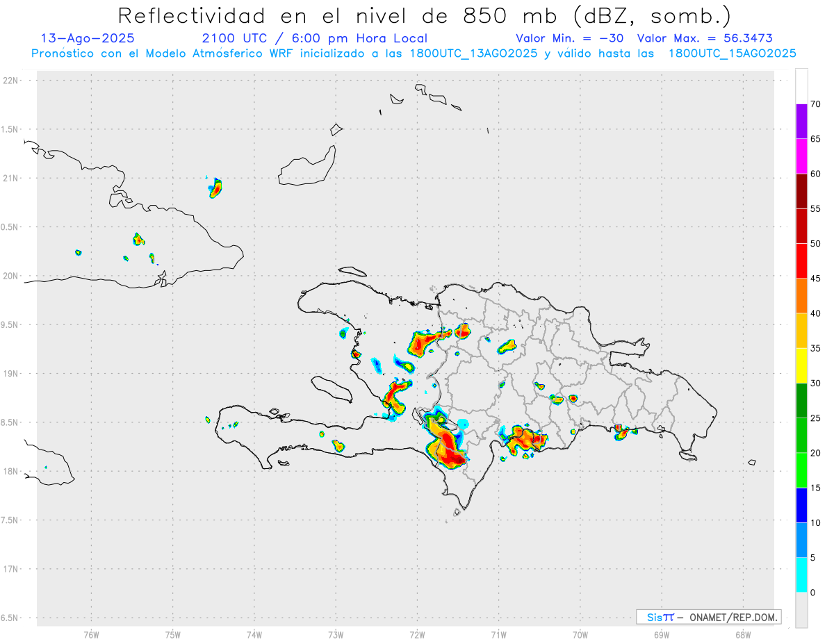The width and height of the screenshot is (834, 644).
Task: Click the WRF forecast description line
Action: point(414,53)
